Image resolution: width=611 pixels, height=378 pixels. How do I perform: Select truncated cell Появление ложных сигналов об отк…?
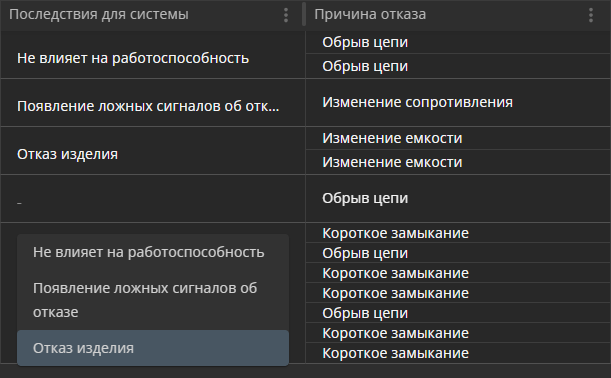pos(153,102)
